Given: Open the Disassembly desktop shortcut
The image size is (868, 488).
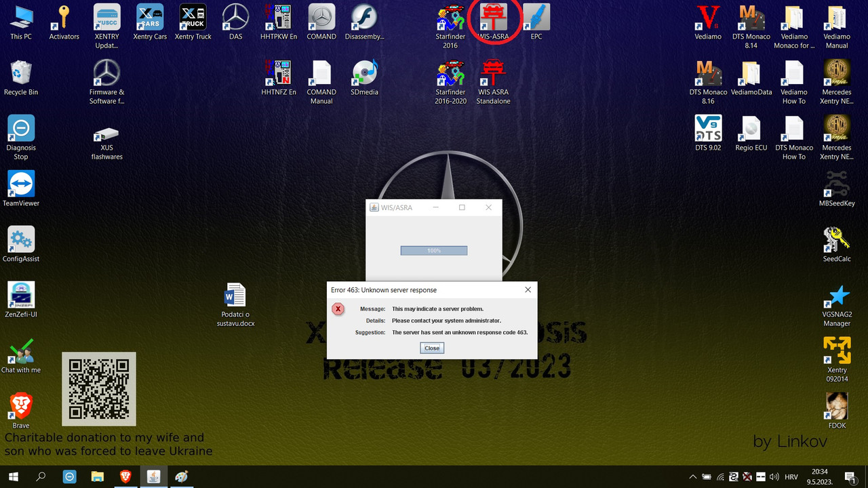Looking at the screenshot, I should 364,22.
